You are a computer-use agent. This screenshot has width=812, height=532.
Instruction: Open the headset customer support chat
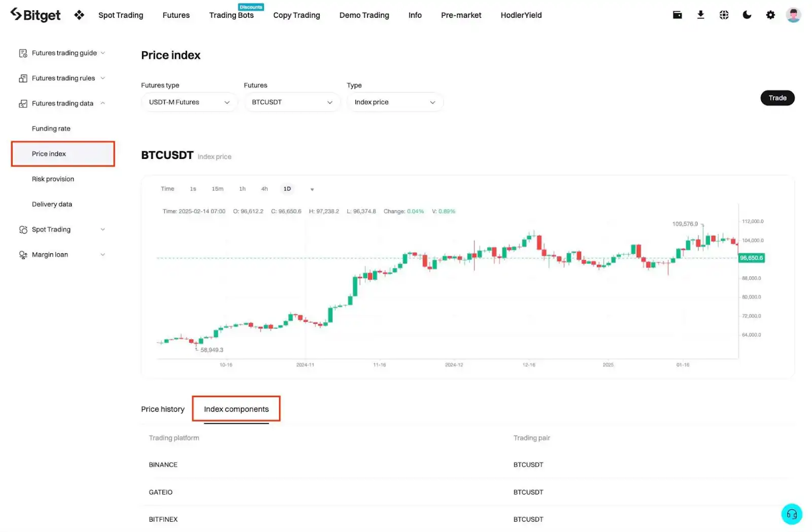pos(791,514)
